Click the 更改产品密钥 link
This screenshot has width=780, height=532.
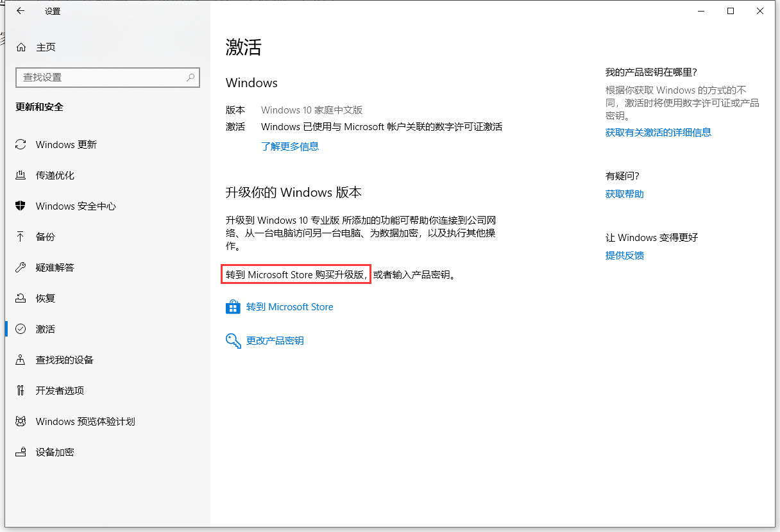(275, 341)
